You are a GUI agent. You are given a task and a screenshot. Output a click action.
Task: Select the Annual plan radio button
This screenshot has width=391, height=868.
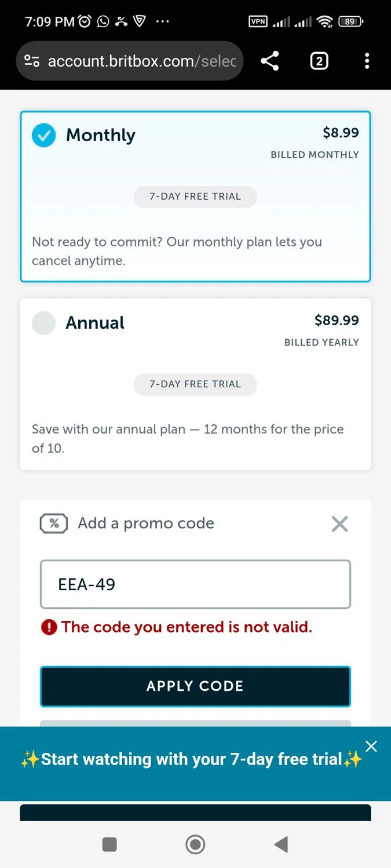click(x=43, y=323)
